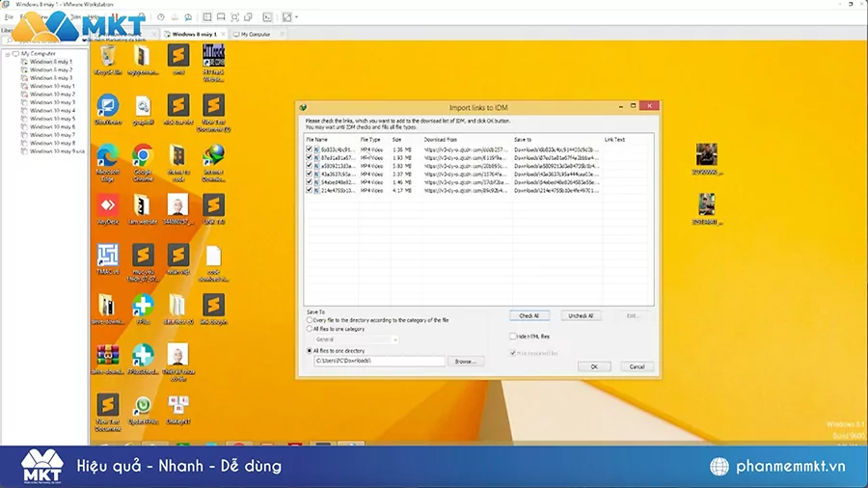The image size is (868, 488).
Task: Select 'All files to one directory' option
Action: point(310,351)
